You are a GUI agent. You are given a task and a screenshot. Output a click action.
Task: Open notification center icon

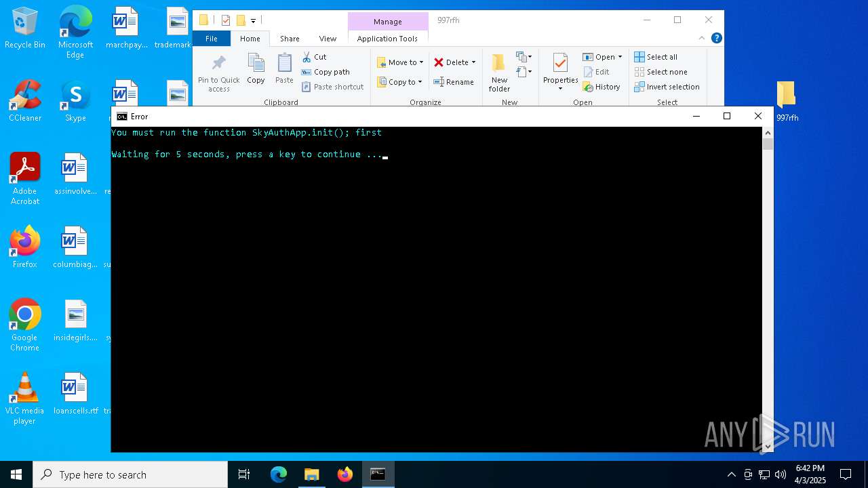click(846, 474)
